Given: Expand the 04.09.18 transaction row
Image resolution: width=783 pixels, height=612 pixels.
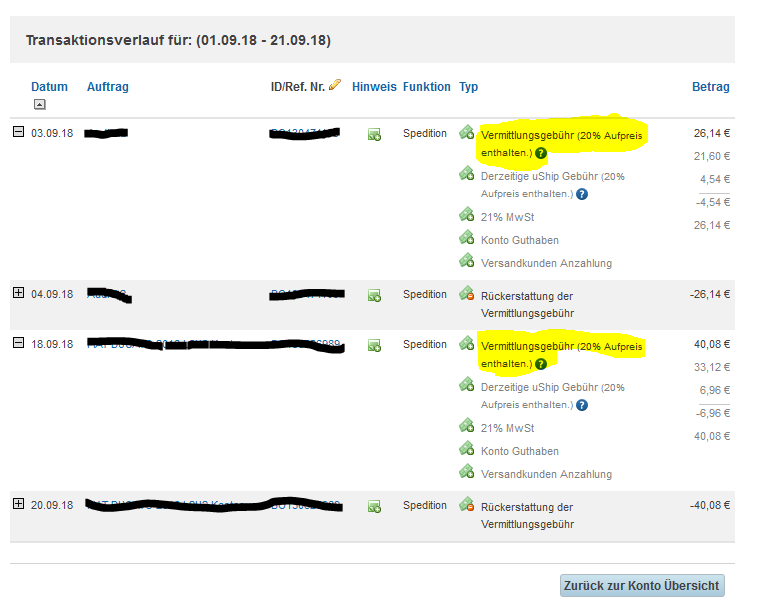Looking at the screenshot, I should (x=18, y=293).
